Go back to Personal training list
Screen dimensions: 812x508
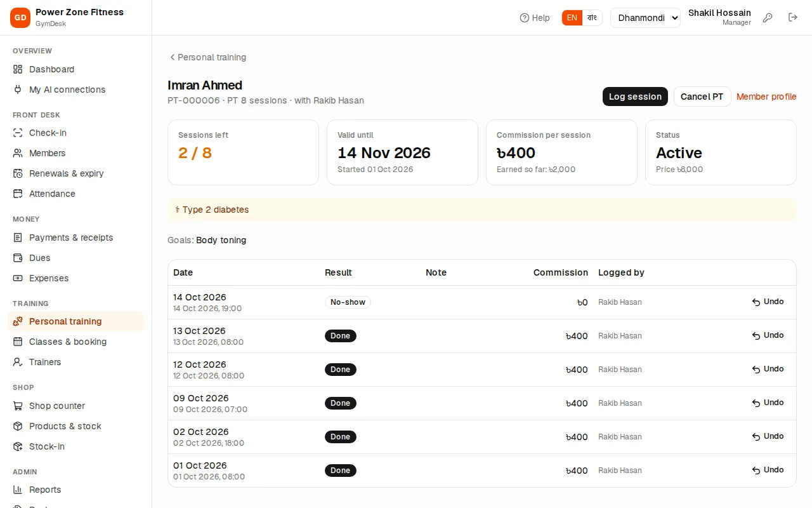207,57
